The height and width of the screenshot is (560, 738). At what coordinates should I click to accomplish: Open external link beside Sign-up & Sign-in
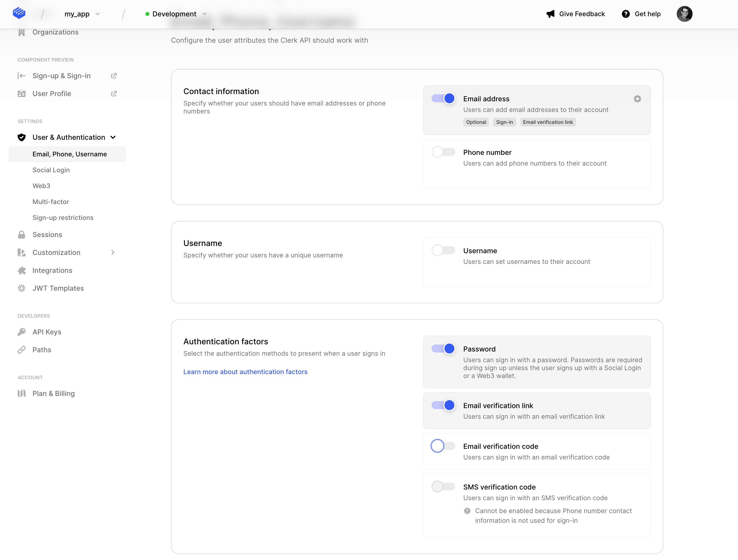(114, 76)
